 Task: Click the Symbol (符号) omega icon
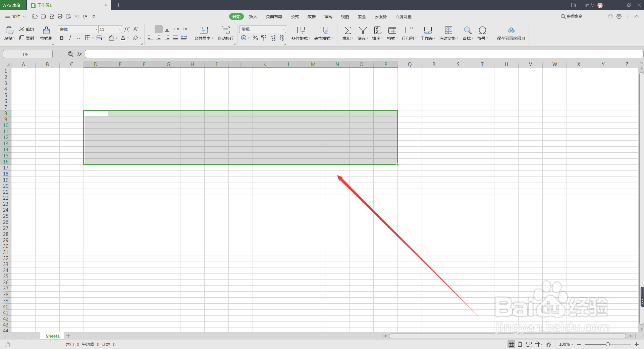[x=482, y=30]
